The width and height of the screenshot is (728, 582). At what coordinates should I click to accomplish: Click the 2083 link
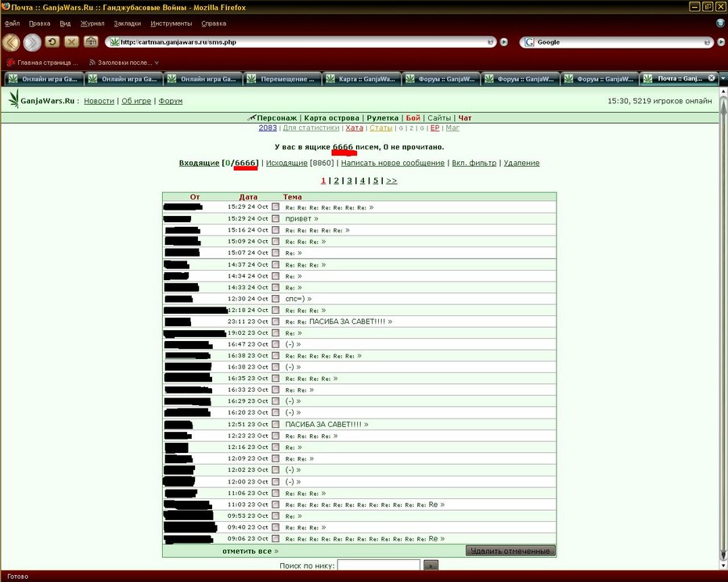268,128
